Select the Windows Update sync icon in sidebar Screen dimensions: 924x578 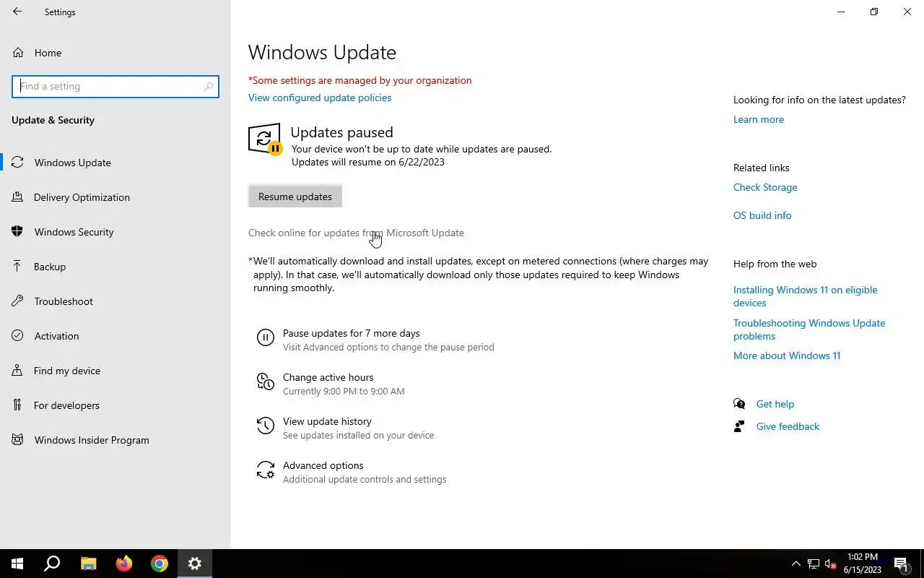click(x=18, y=163)
